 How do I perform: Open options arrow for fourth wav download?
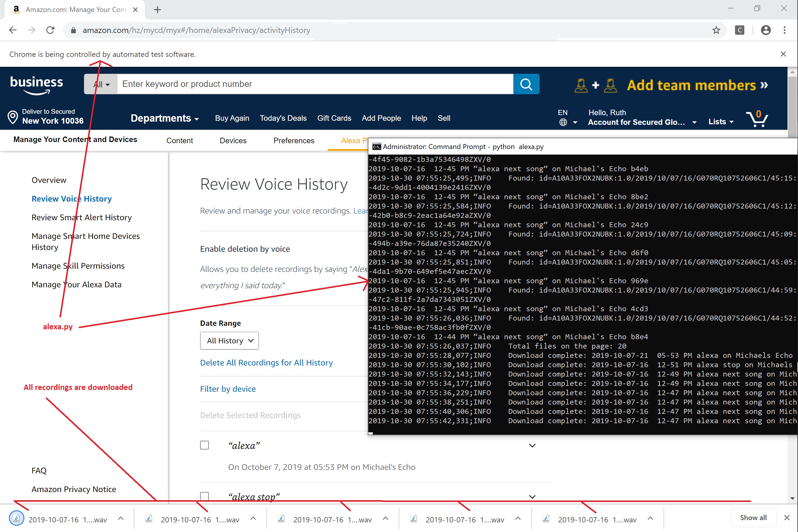click(x=518, y=518)
